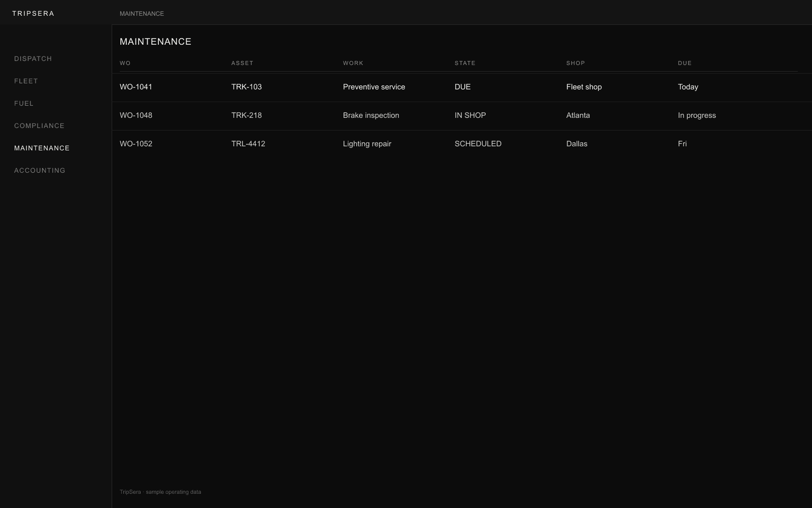
Task: Open work order WO-1048 row
Action: 462,116
